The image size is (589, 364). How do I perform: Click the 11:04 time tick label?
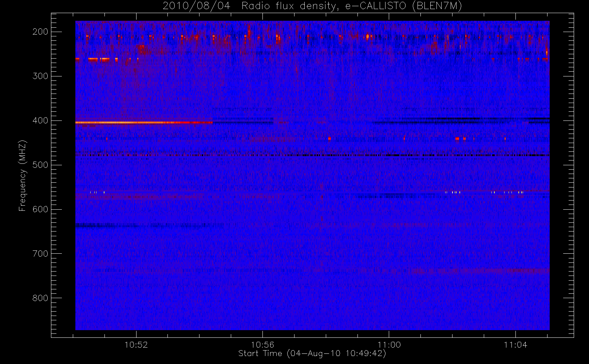(515, 345)
